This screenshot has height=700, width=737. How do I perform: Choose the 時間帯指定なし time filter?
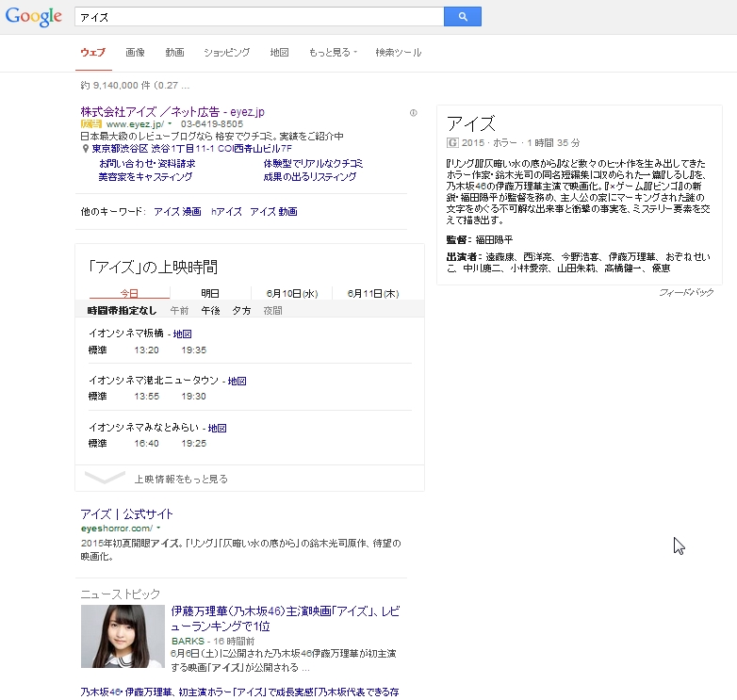coord(122,311)
